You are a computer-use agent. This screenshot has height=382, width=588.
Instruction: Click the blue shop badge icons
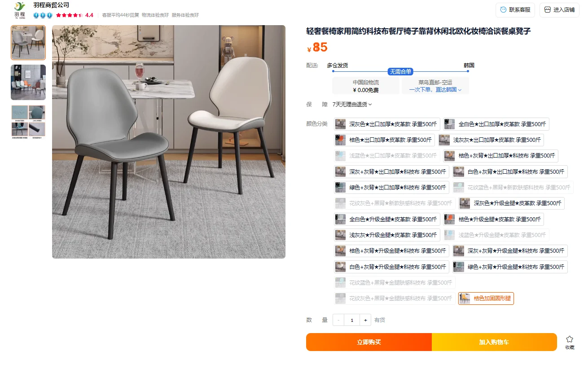pos(43,15)
